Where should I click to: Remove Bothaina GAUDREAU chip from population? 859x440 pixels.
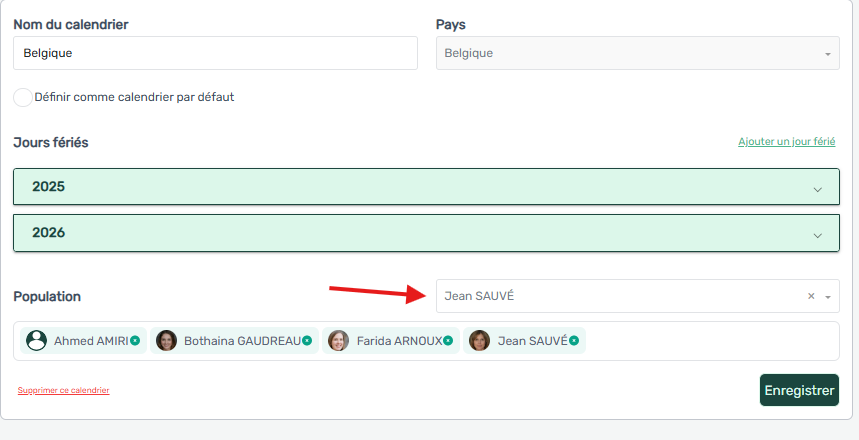pyautogui.click(x=306, y=341)
